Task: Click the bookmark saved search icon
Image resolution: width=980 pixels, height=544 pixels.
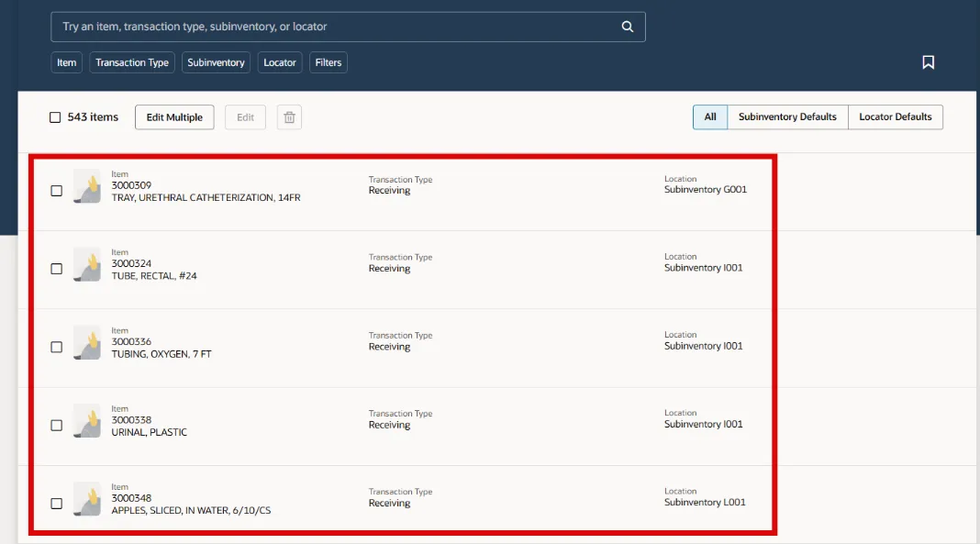Action: (928, 62)
